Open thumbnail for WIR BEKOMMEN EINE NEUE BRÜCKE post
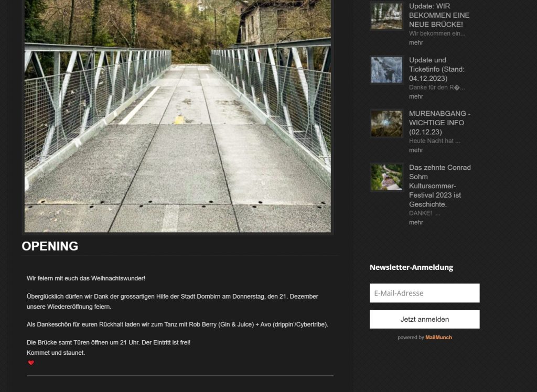537x392 pixels. pos(386,16)
